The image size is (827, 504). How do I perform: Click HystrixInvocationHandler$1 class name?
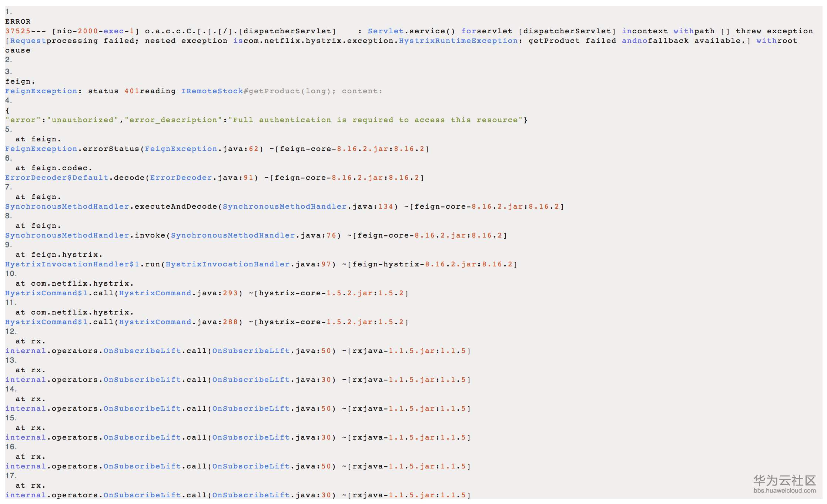(72, 264)
